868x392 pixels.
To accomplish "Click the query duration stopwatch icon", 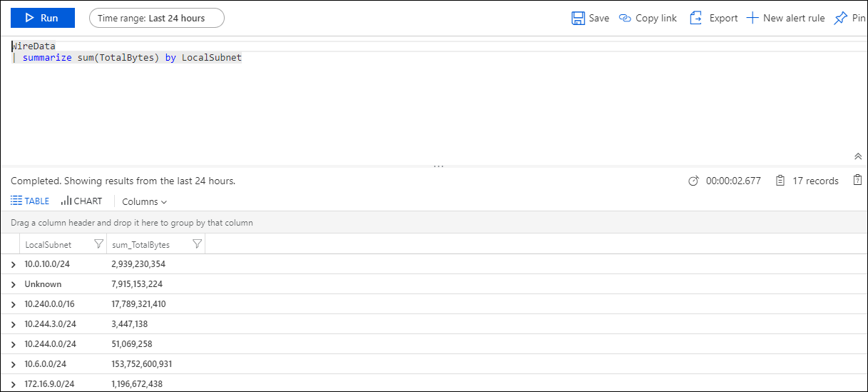I will click(x=693, y=181).
